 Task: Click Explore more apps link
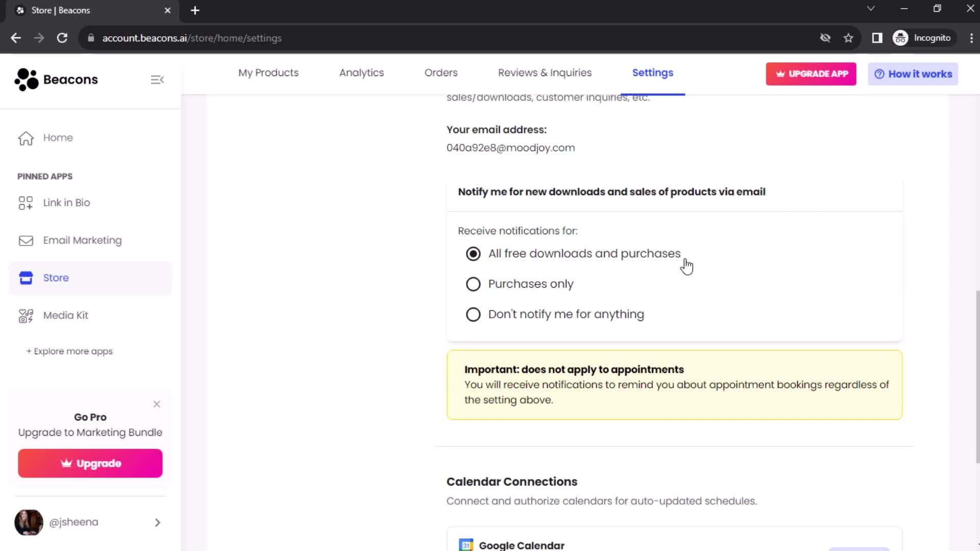pos(69,352)
